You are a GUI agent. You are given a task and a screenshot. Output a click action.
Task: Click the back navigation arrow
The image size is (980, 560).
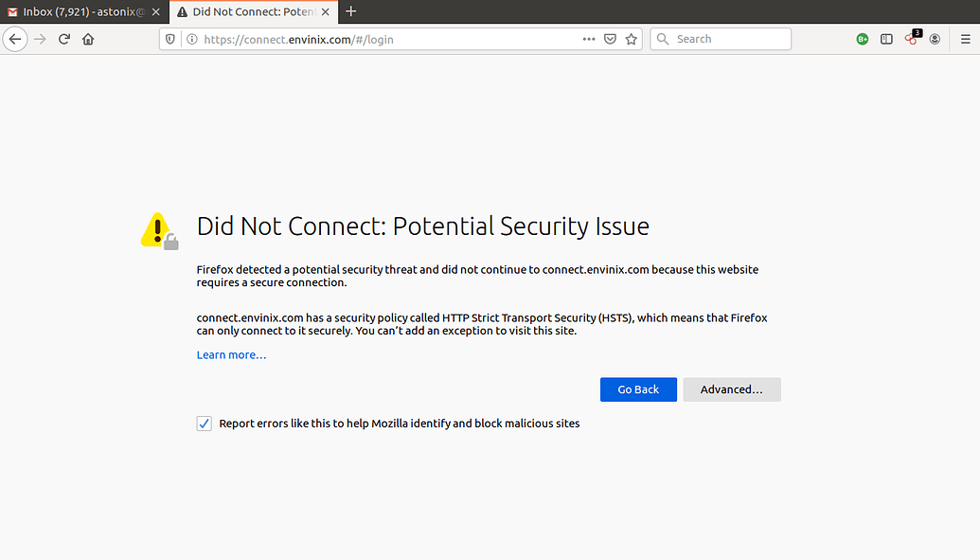[15, 39]
